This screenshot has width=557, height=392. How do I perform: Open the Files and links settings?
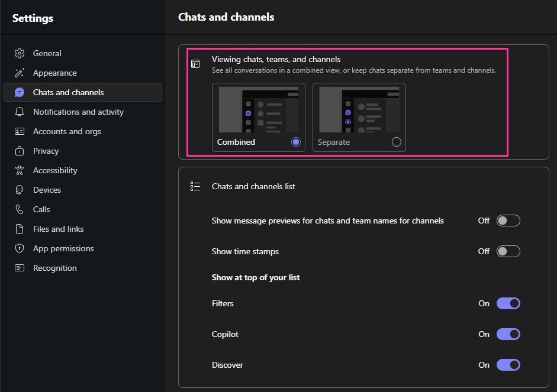pos(58,229)
